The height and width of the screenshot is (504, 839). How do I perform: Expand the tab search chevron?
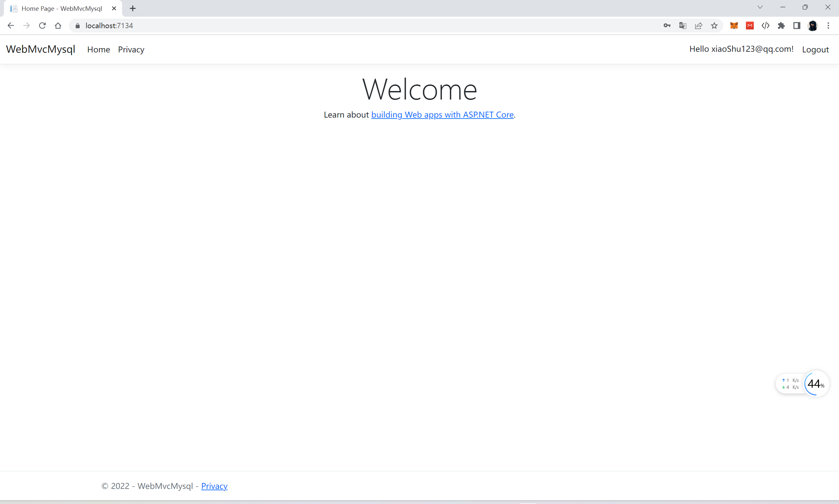760,7
